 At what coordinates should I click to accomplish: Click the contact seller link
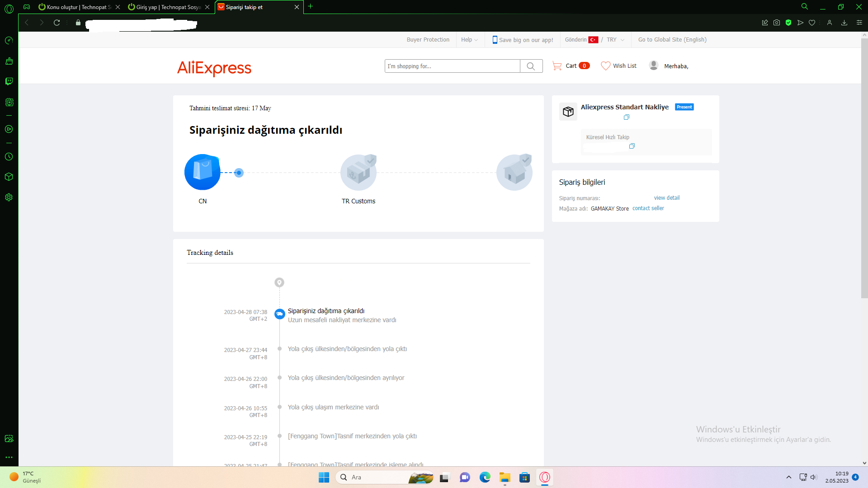[648, 208]
